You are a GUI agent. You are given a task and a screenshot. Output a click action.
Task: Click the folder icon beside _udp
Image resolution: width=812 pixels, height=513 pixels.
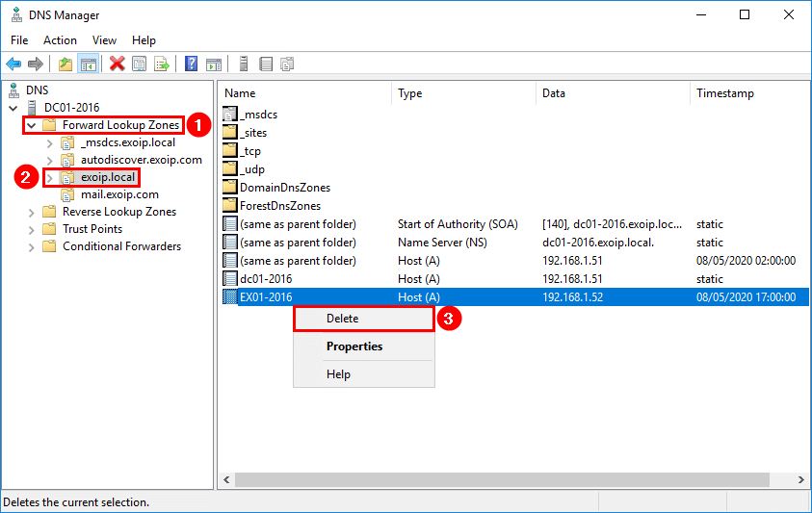coord(230,169)
